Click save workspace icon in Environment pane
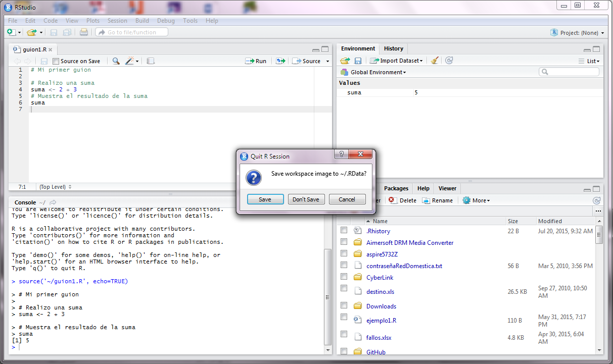The width and height of the screenshot is (613, 364). [358, 61]
